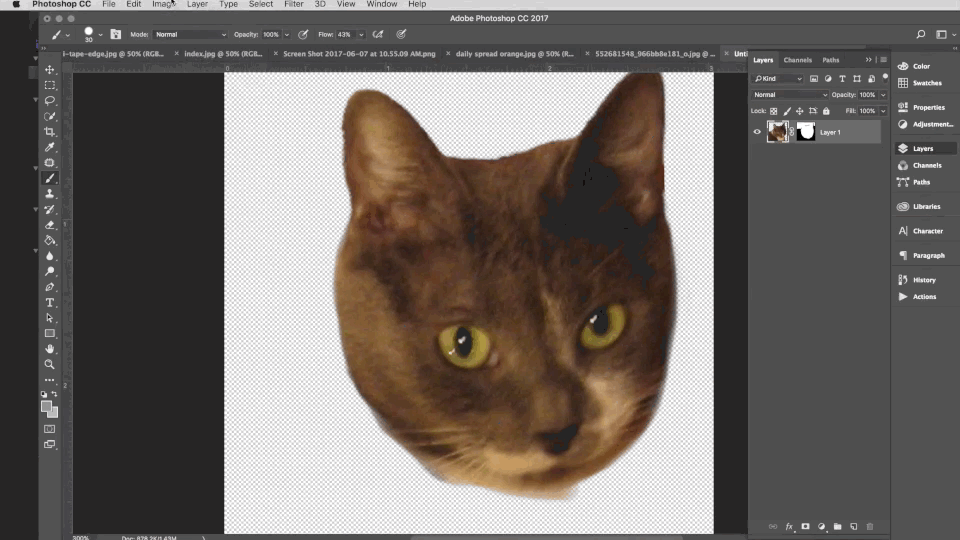Select the Move tool
Image resolution: width=960 pixels, height=540 pixels.
pos(50,70)
